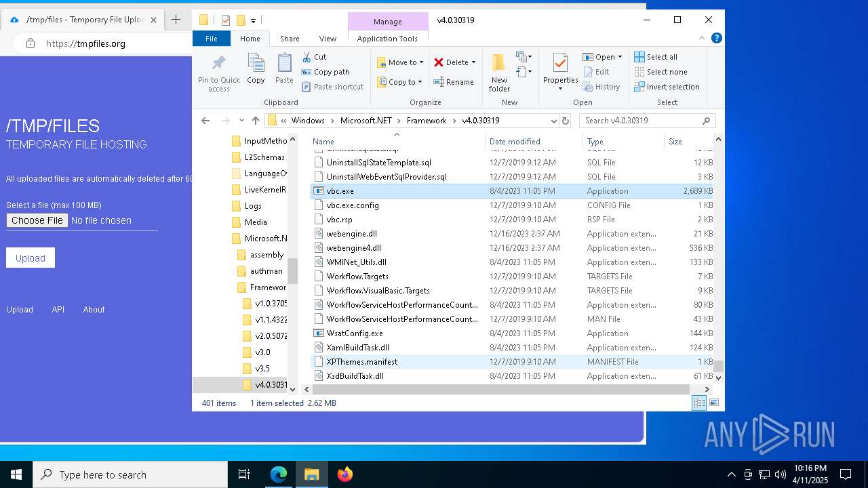Click Select all in ribbon
This screenshot has width=868, height=488.
point(656,57)
